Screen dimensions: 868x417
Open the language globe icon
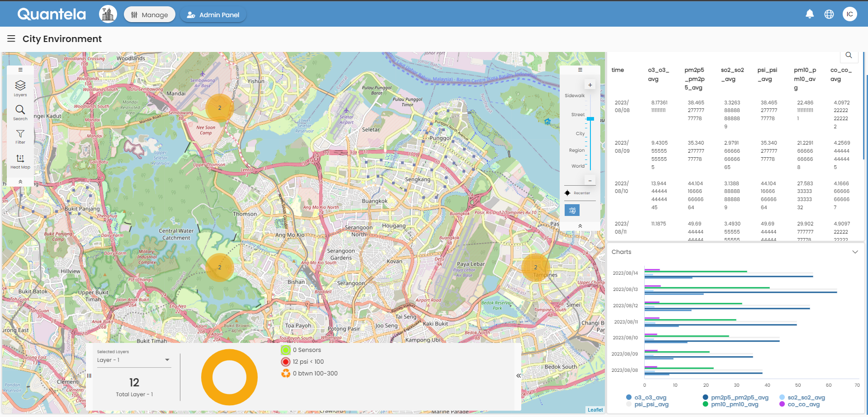[829, 14]
